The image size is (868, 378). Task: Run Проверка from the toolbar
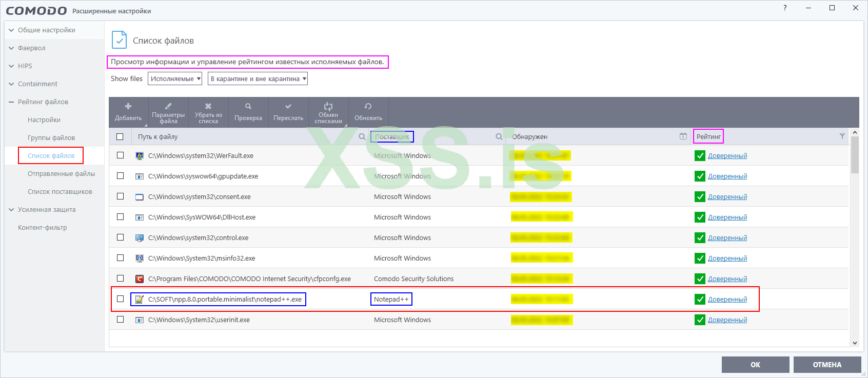click(248, 107)
